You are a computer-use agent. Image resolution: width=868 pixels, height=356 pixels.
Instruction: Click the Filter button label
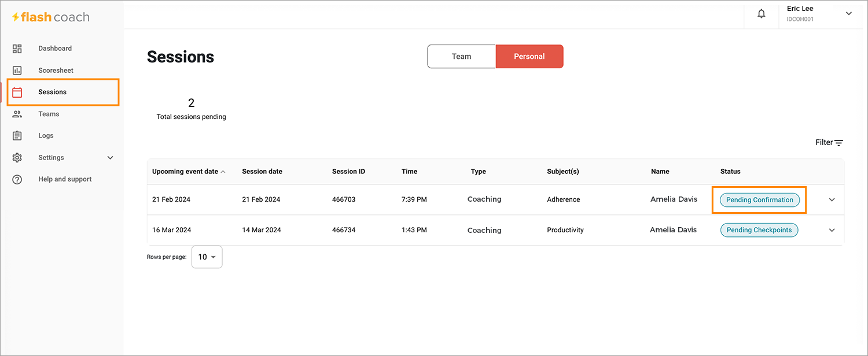coord(824,143)
